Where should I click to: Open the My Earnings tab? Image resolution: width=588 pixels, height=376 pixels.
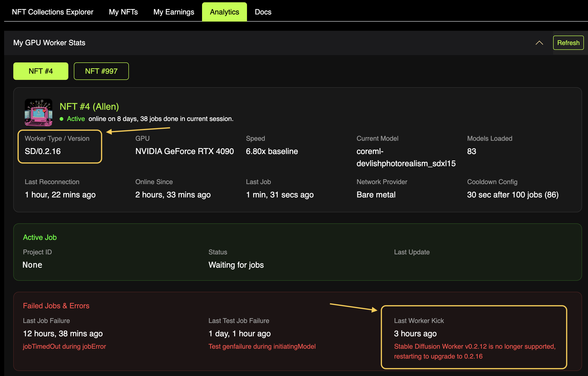(174, 12)
